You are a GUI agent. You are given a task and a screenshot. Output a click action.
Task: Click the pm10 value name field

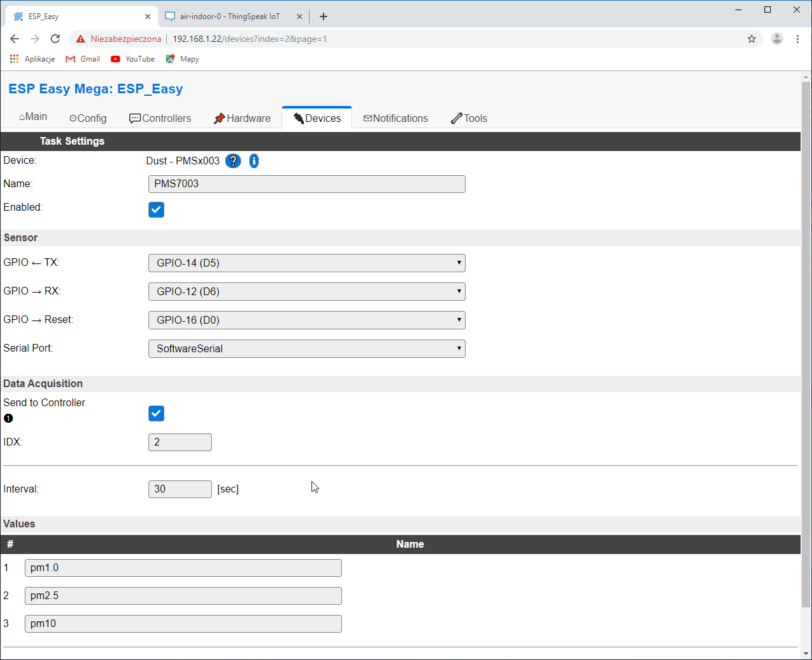[x=183, y=624]
